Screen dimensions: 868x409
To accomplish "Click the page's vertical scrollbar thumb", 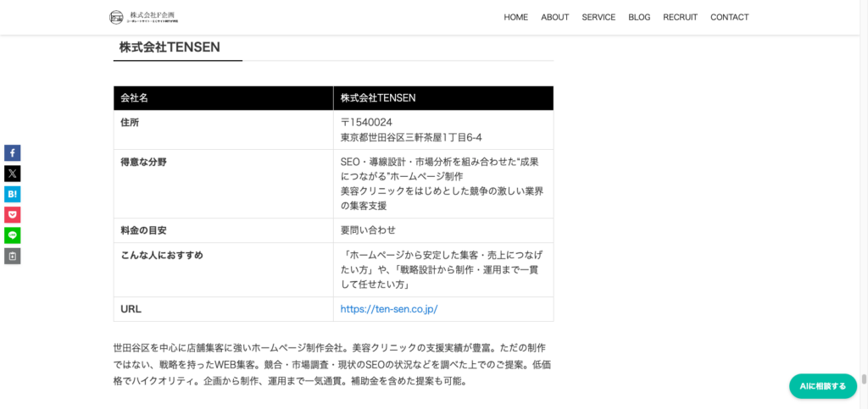I will point(864,379).
